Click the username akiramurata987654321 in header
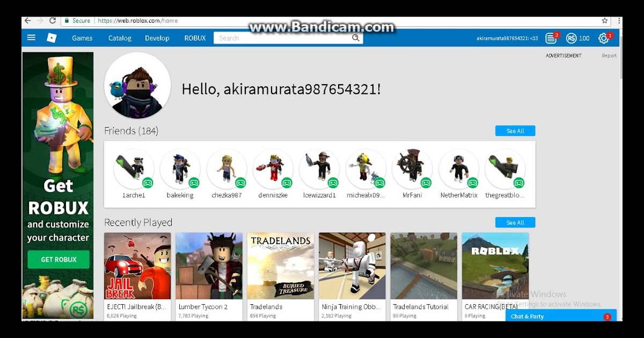 pos(507,38)
